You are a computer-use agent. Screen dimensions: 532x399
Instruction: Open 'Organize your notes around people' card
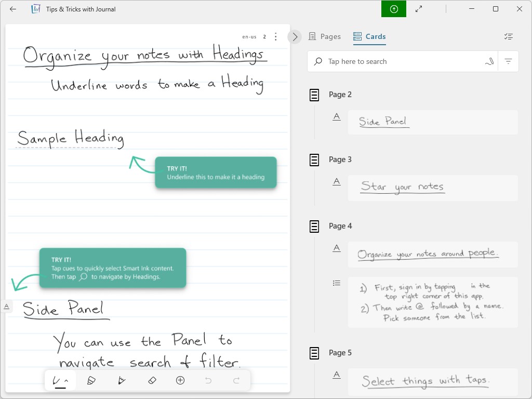tap(433, 255)
